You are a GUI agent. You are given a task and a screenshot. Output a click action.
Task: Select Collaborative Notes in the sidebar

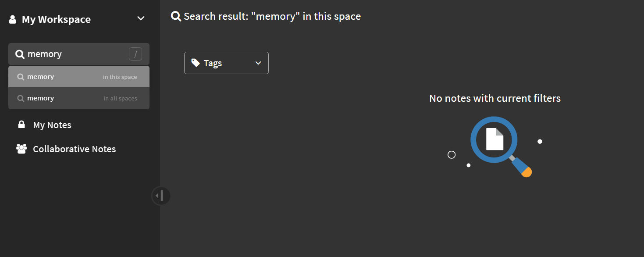click(x=75, y=149)
